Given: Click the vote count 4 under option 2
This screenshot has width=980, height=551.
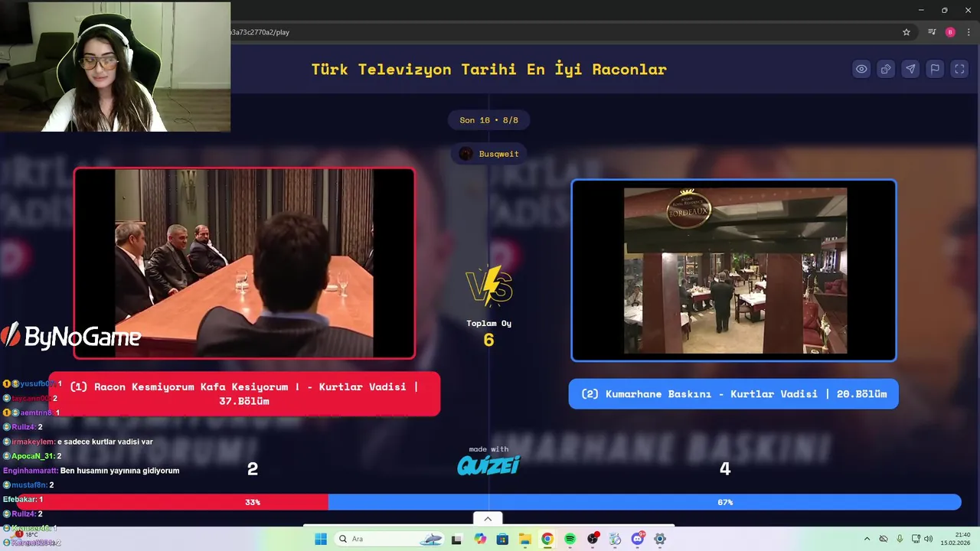Looking at the screenshot, I should point(724,468).
